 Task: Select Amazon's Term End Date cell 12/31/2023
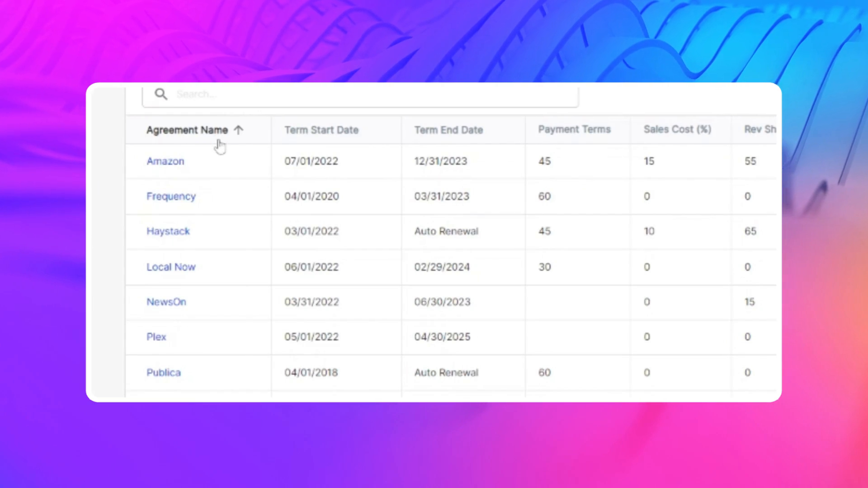(x=441, y=161)
